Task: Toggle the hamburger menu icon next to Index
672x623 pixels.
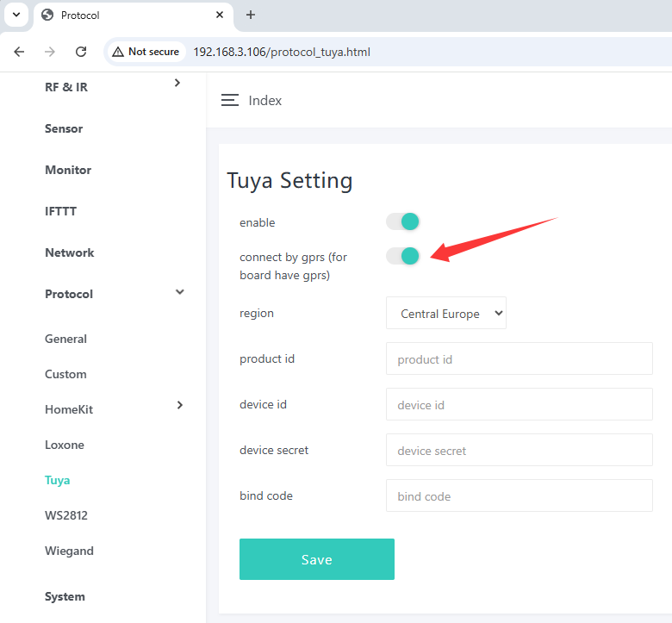Action: tap(230, 100)
